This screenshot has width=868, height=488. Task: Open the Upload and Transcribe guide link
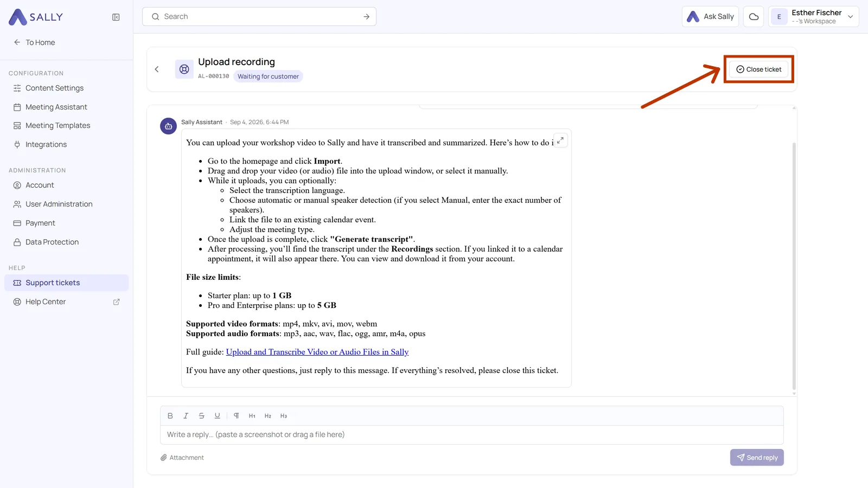(317, 352)
